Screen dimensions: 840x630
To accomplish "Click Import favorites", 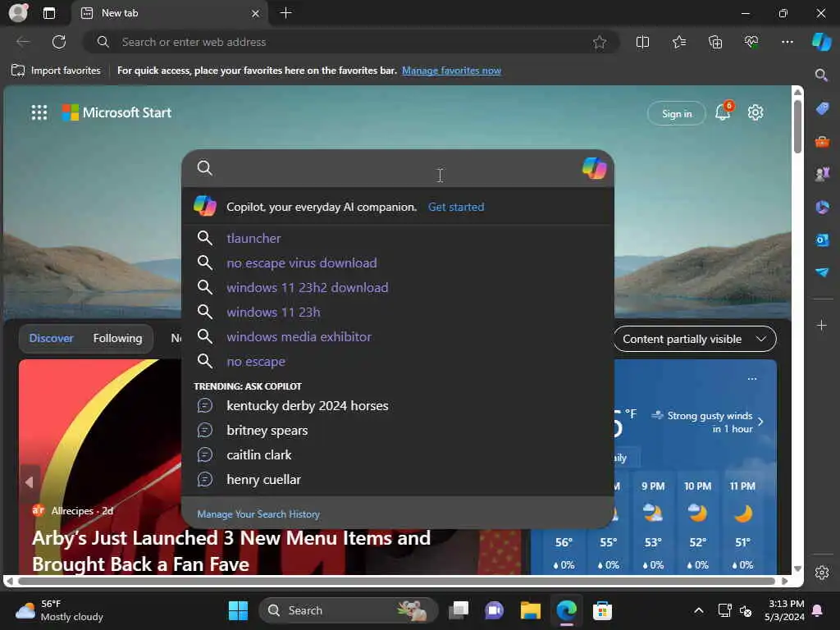I will point(56,71).
